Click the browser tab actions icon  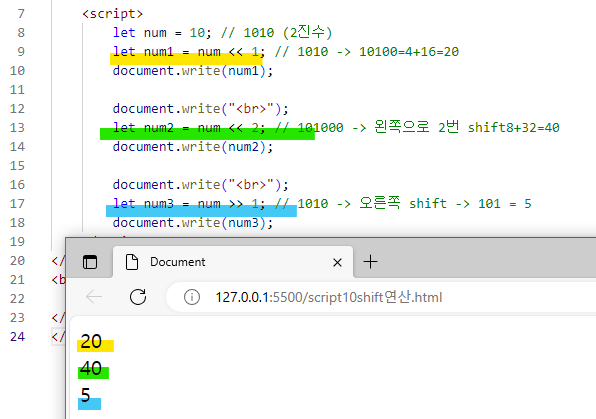(x=90, y=262)
